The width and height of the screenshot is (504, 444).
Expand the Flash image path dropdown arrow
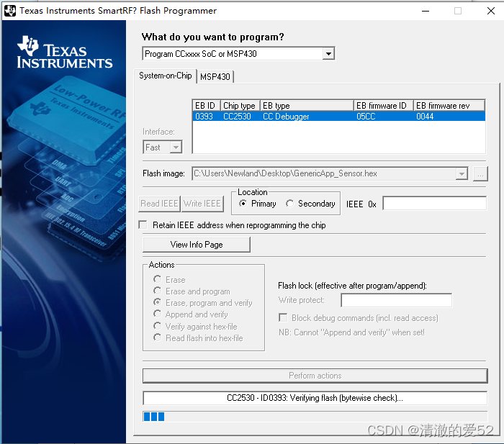(462, 174)
